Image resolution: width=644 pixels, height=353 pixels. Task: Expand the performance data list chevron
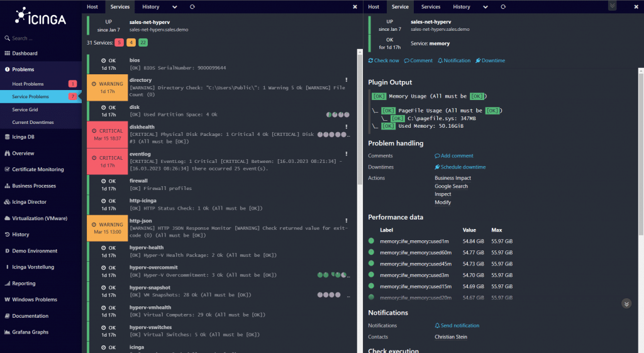(626, 303)
